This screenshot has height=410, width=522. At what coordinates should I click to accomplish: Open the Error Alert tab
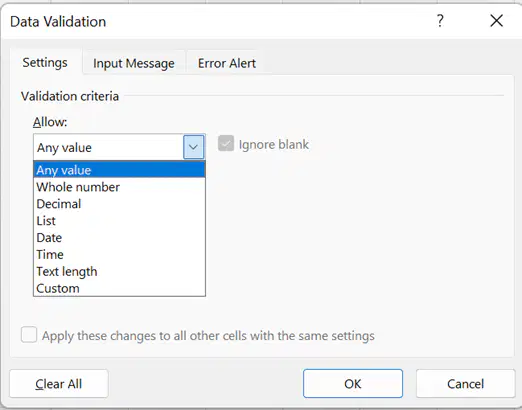point(227,63)
